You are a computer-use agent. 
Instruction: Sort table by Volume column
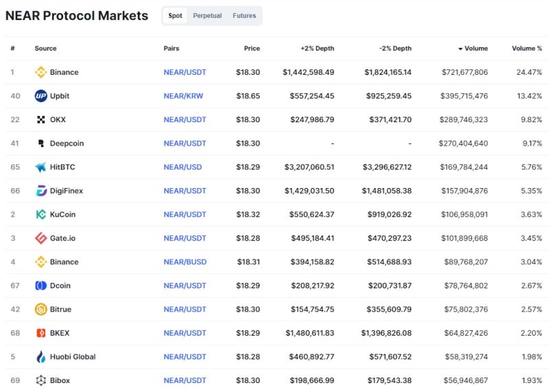(x=473, y=49)
